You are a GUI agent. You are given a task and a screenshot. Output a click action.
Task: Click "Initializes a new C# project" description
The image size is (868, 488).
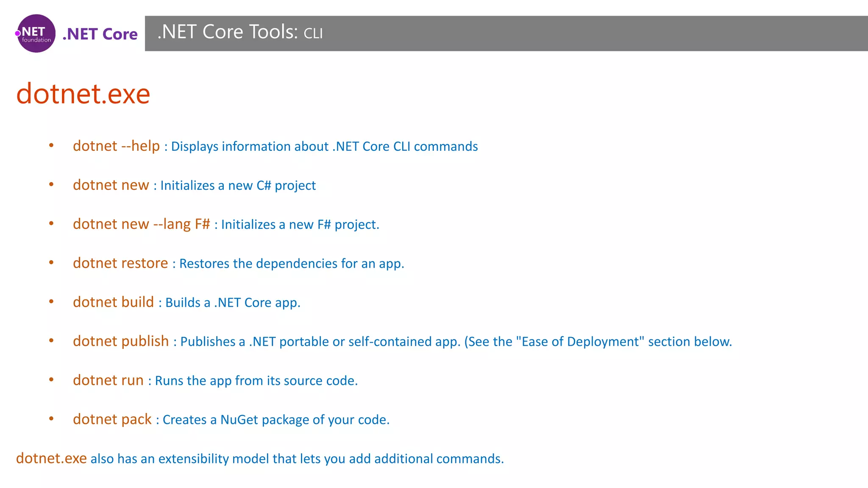[x=238, y=186]
